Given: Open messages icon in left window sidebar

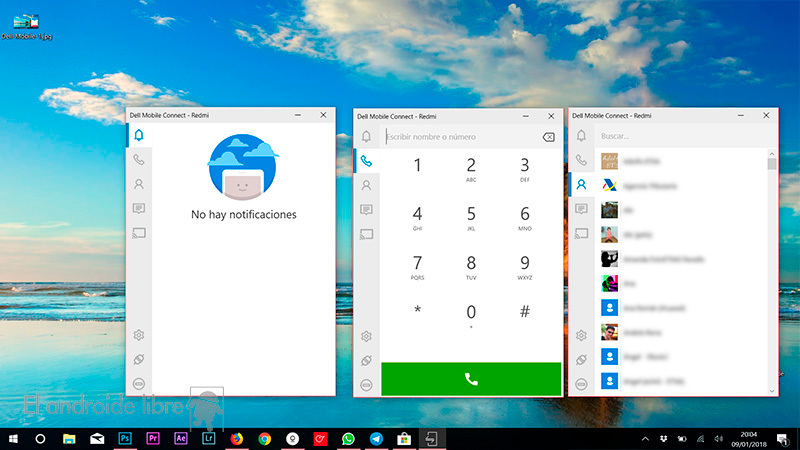Looking at the screenshot, I should click(x=139, y=209).
